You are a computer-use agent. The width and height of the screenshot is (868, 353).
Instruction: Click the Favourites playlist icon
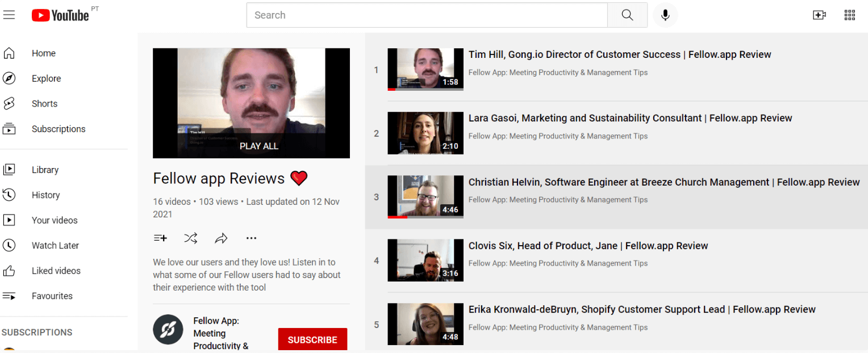click(9, 296)
